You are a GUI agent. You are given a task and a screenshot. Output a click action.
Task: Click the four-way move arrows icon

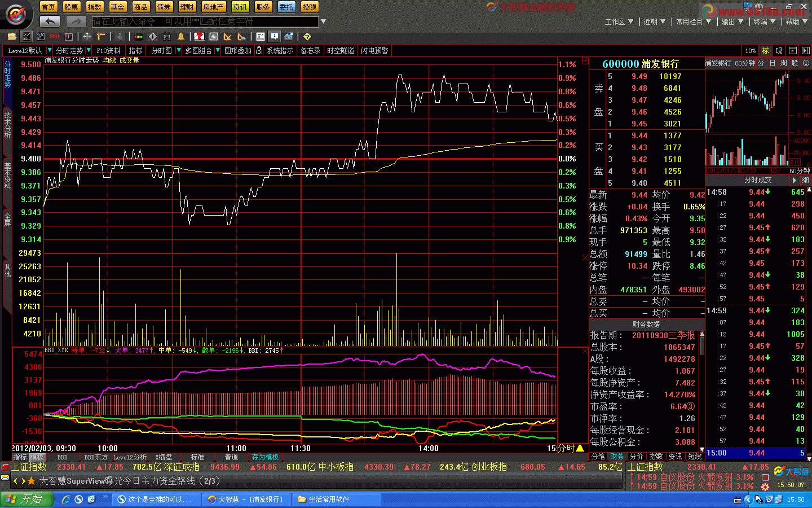(x=87, y=37)
